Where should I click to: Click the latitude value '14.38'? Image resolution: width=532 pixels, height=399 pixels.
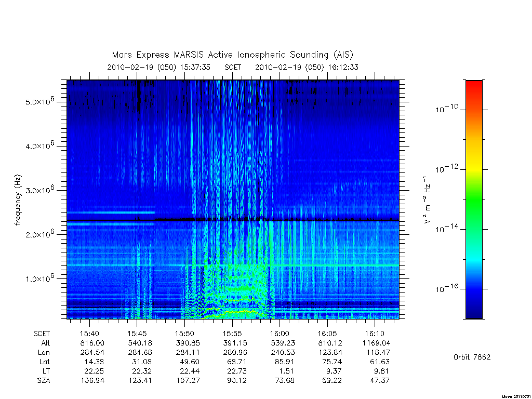pyautogui.click(x=94, y=362)
